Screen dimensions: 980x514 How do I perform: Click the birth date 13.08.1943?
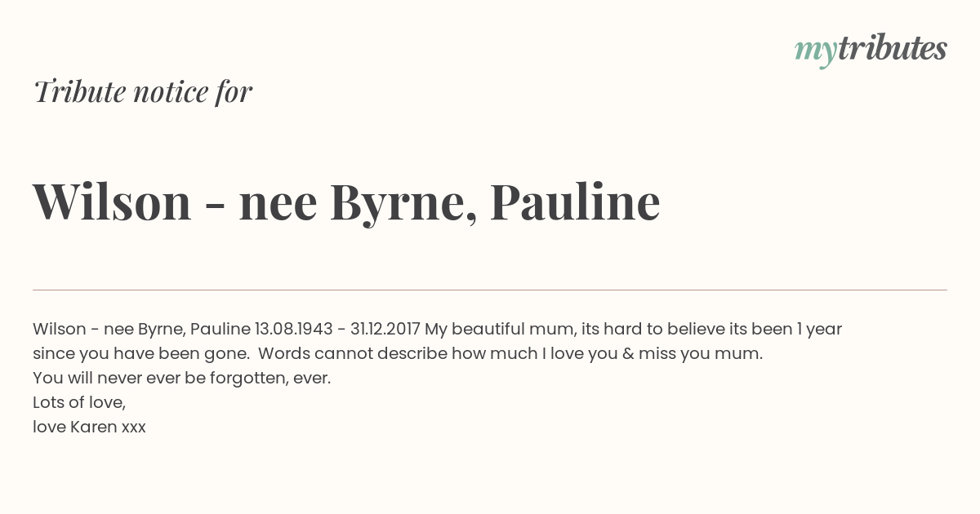294,330
